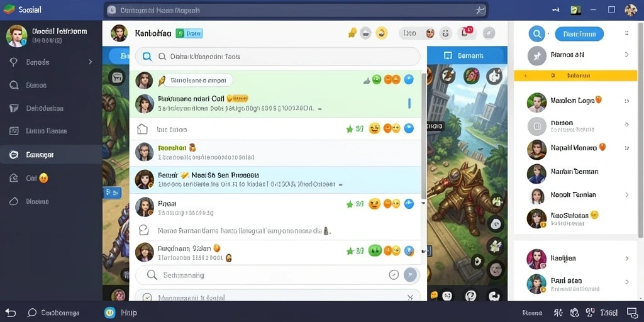Select the highlighted sidebar menu item with ring icon
Image resolution: width=644 pixels, height=322 pixels.
point(51,155)
